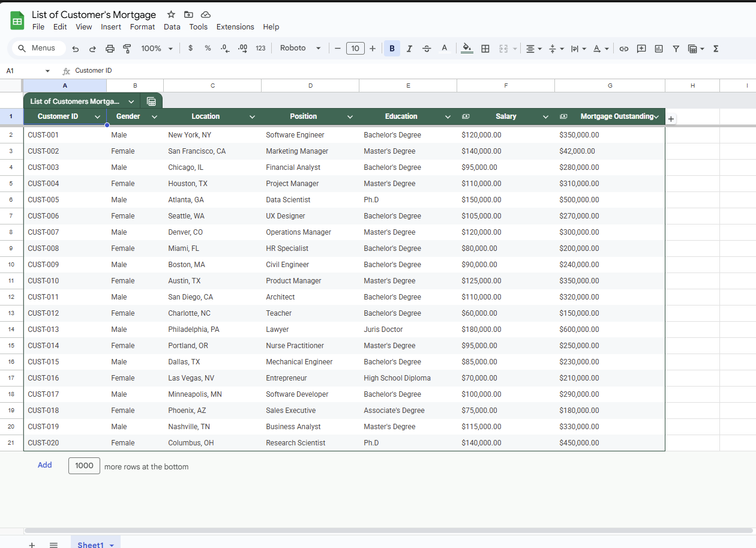The width and height of the screenshot is (756, 548).
Task: Open the View menu
Action: tap(84, 27)
